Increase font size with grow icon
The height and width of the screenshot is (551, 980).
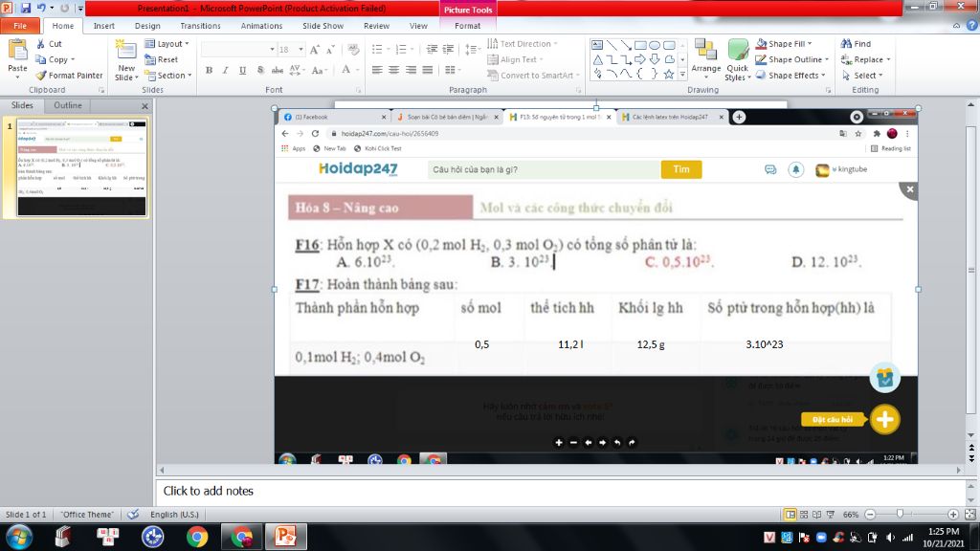click(x=314, y=50)
